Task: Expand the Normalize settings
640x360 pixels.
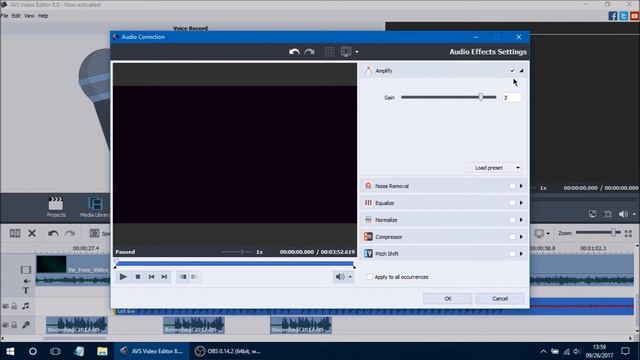Action: 521,220
